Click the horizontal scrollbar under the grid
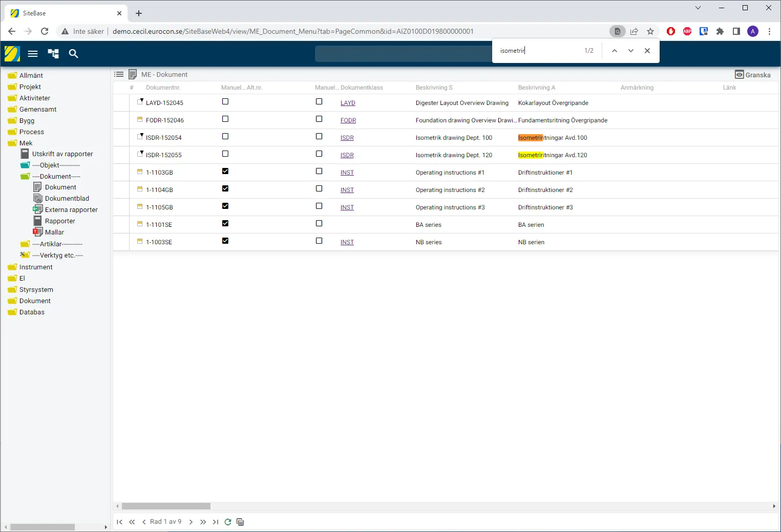The height and width of the screenshot is (532, 781). [166, 506]
